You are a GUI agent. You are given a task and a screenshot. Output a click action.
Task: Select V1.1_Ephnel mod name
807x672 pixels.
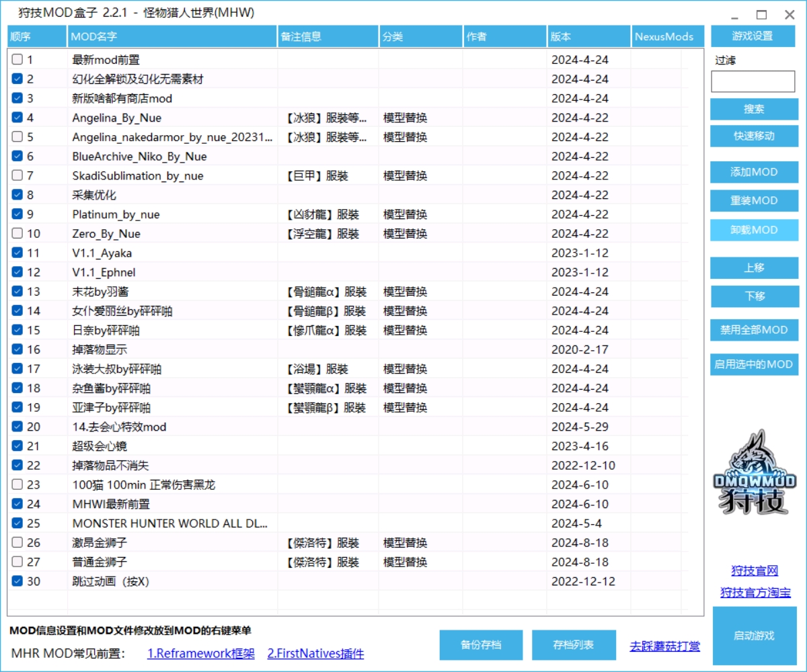point(104,273)
